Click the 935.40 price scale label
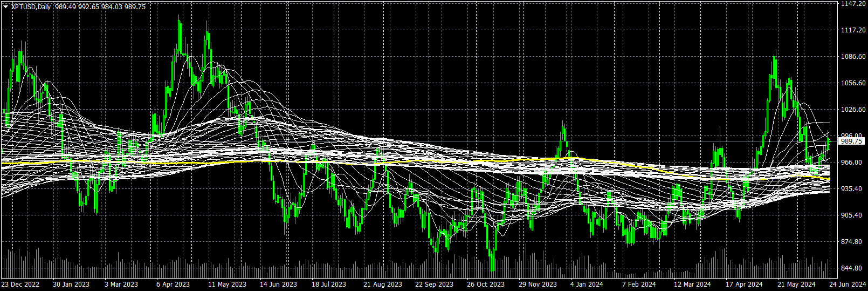 [x=853, y=189]
